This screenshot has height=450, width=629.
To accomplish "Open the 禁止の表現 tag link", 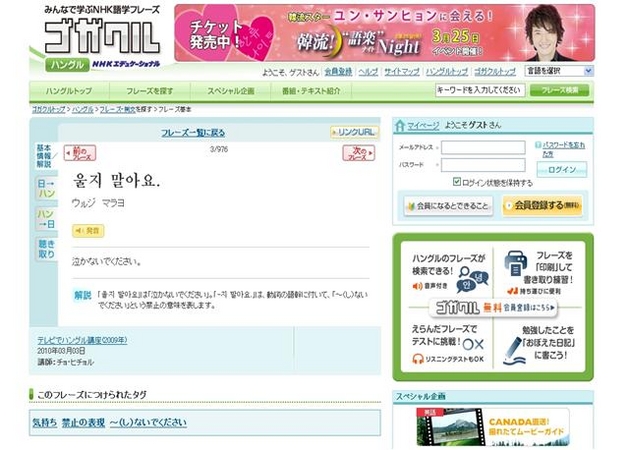I will (x=82, y=422).
